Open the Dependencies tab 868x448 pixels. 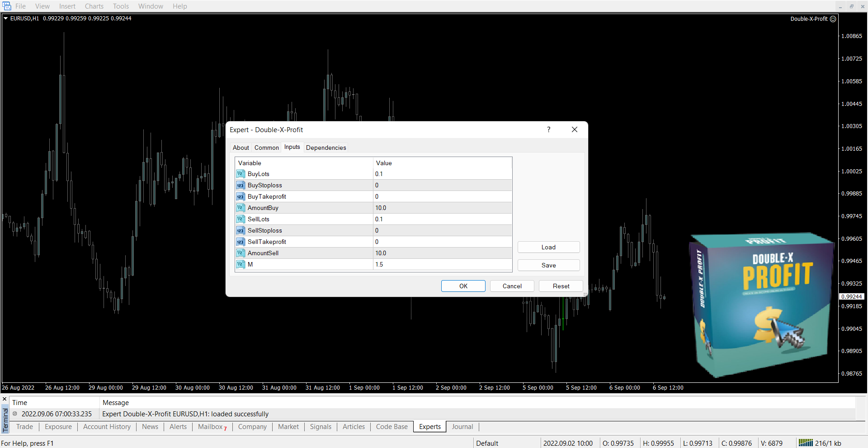[x=325, y=148]
